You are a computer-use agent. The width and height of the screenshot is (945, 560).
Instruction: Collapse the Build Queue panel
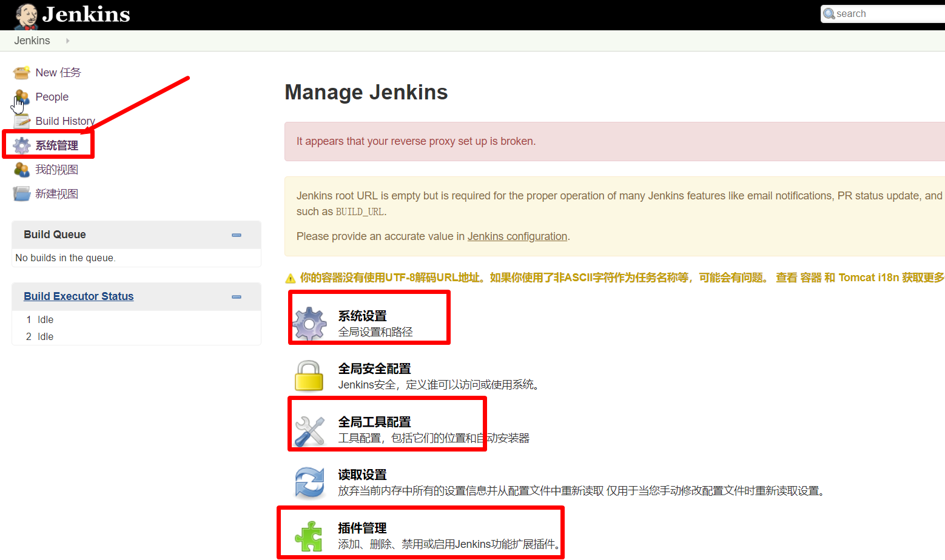[237, 235]
